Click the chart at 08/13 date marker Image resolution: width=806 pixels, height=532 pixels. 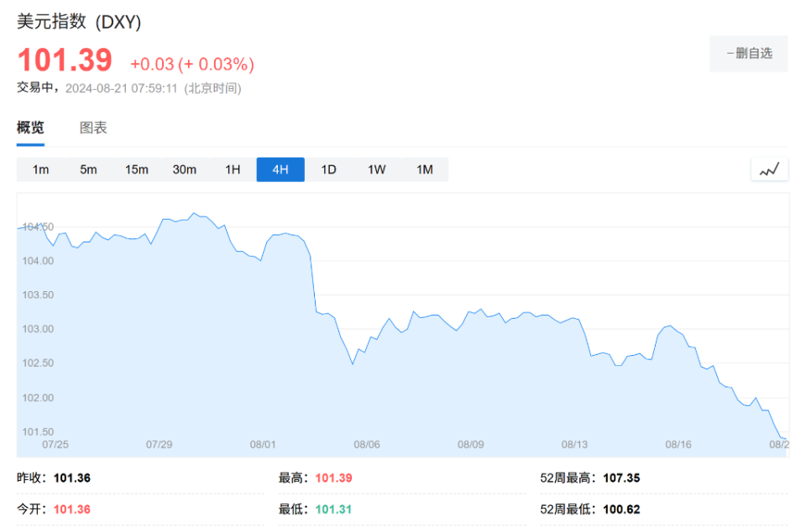(x=575, y=445)
